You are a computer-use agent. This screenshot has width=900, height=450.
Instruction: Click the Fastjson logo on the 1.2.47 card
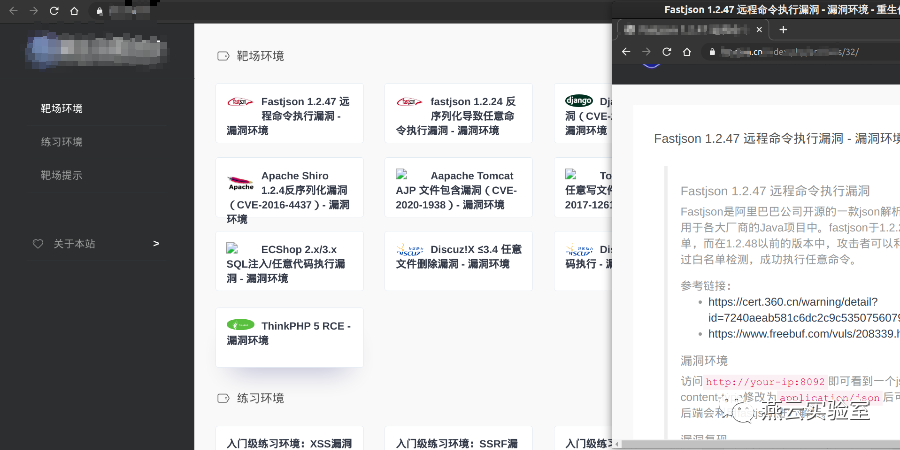tap(240, 102)
